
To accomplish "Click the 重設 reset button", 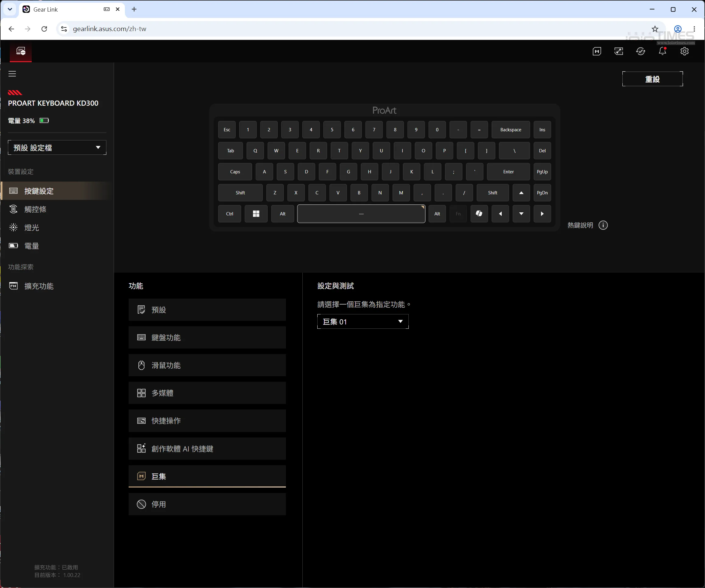I will point(652,79).
